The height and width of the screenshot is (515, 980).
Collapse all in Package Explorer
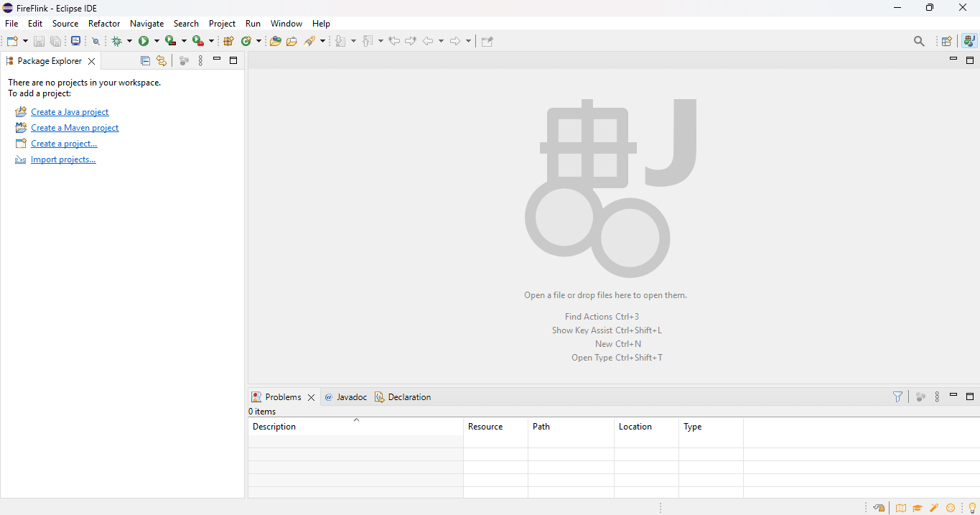(x=145, y=61)
